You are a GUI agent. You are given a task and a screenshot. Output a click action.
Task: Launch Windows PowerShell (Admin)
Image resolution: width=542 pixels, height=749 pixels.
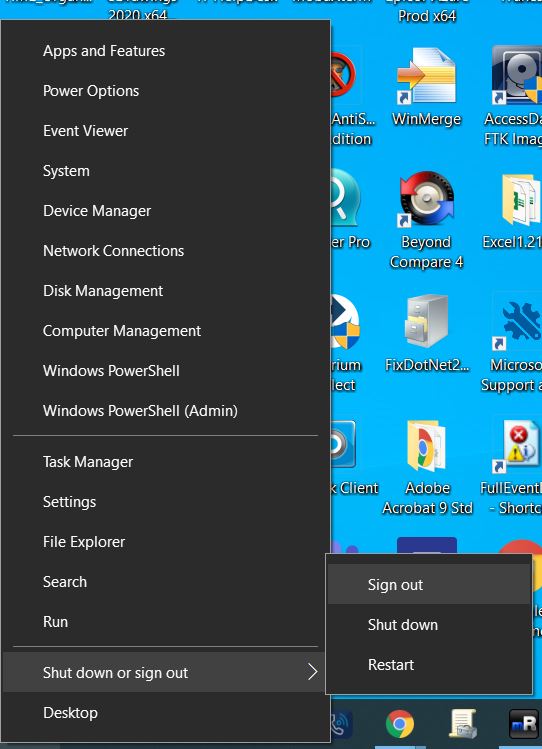click(x=165, y=411)
